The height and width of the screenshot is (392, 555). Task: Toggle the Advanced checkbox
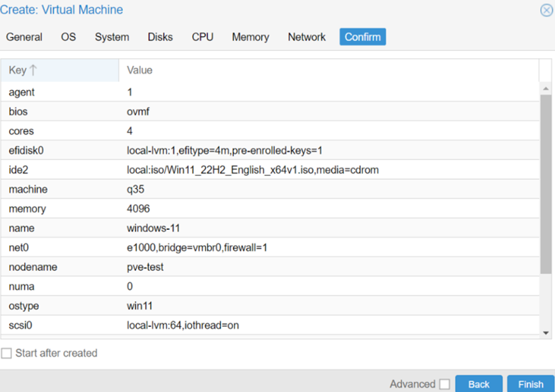coord(445,384)
